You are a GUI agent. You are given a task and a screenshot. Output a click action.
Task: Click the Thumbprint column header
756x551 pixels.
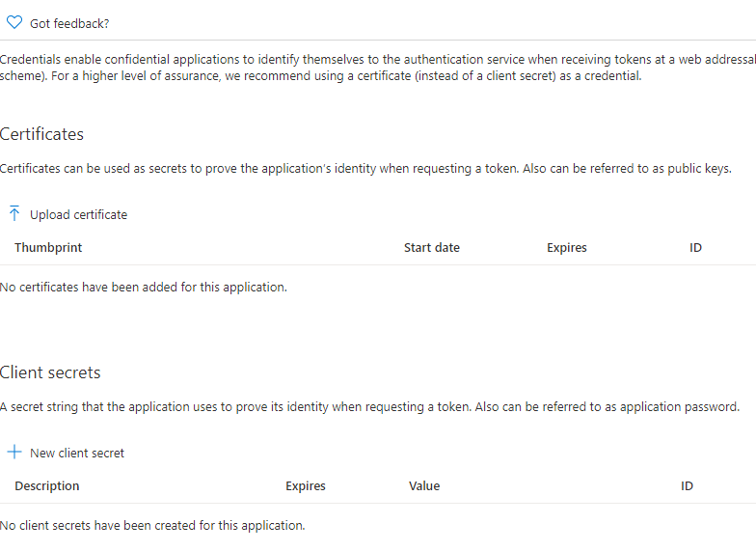(48, 247)
